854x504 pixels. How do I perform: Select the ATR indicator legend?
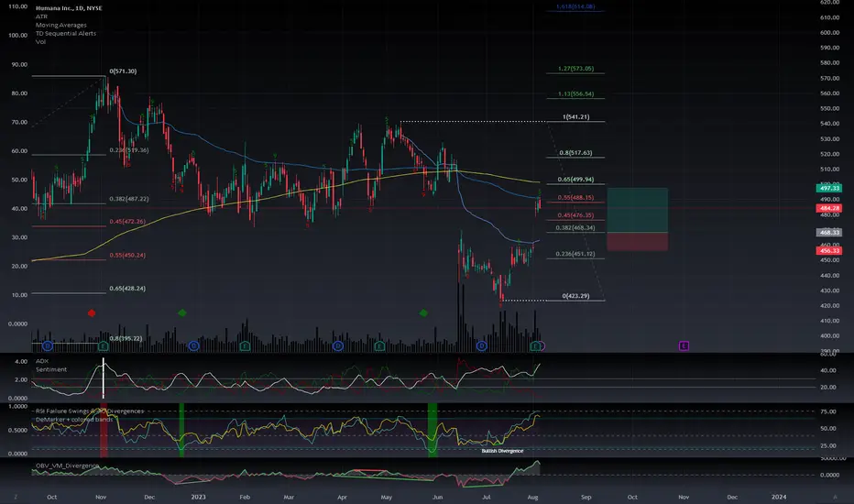tap(41, 16)
